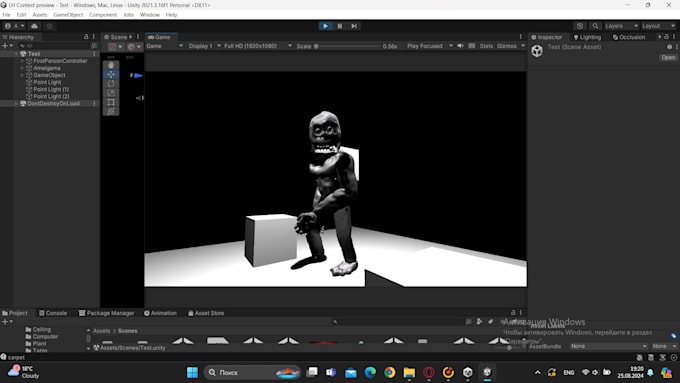Pause the game with the Pause button
Viewport: 680px width, 383px height.
[x=340, y=26]
